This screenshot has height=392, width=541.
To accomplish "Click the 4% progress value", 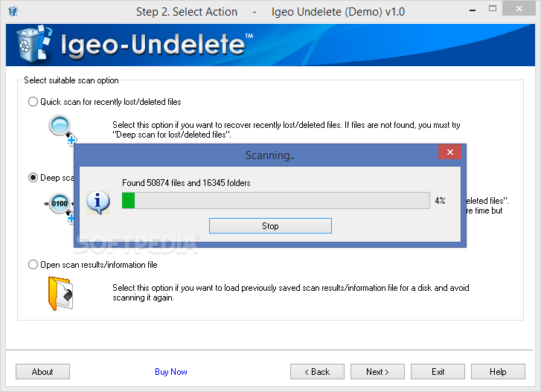I will click(441, 200).
